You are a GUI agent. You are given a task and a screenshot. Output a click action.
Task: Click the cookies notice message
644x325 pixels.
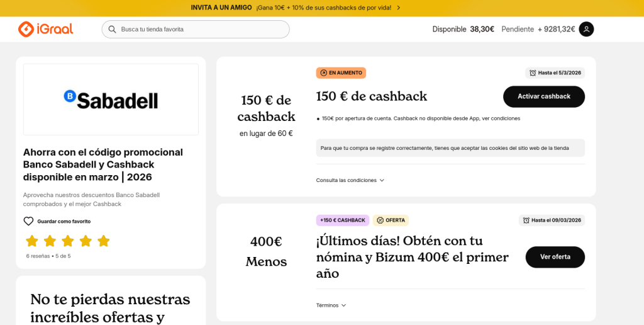point(450,148)
